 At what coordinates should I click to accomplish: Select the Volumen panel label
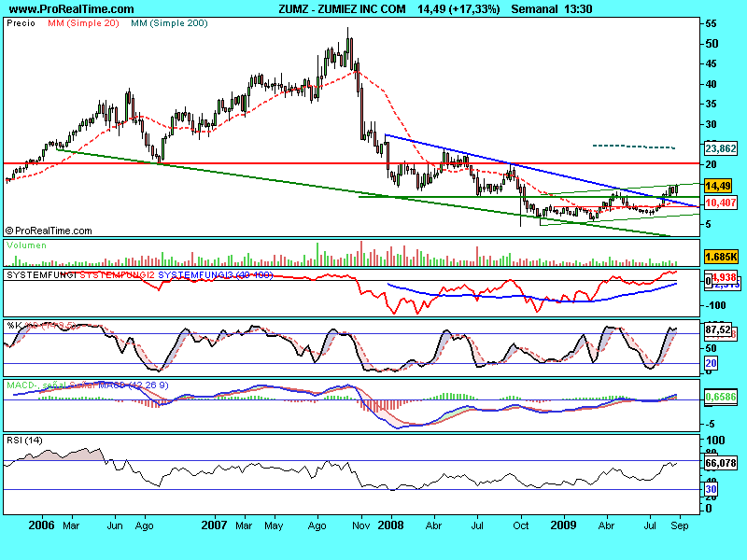pos(27,245)
